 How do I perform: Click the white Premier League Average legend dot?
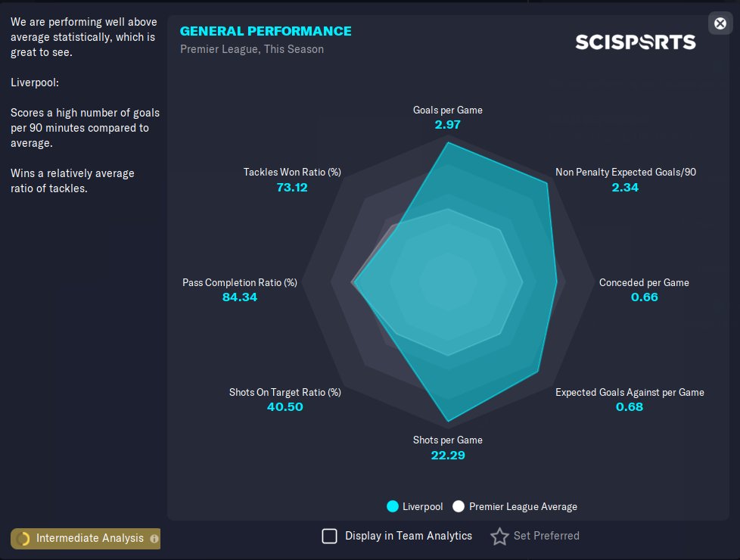pos(459,506)
